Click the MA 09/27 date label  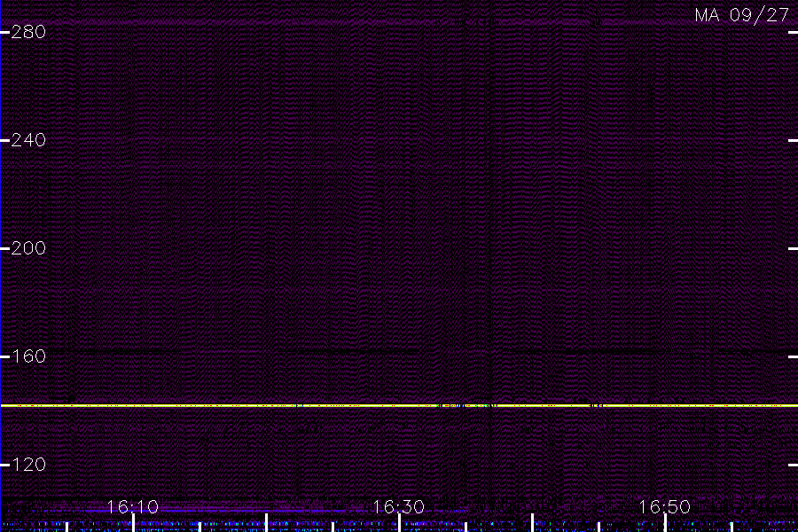coord(742,15)
